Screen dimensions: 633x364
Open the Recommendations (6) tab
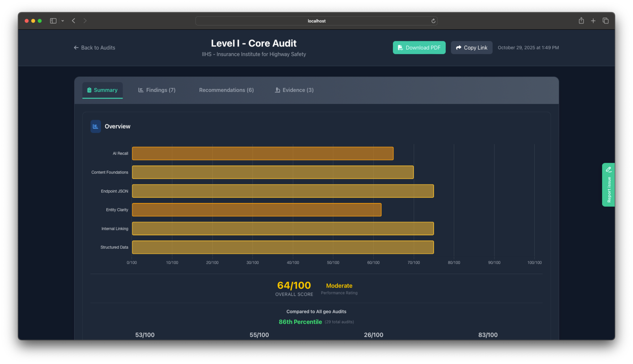coord(226,90)
